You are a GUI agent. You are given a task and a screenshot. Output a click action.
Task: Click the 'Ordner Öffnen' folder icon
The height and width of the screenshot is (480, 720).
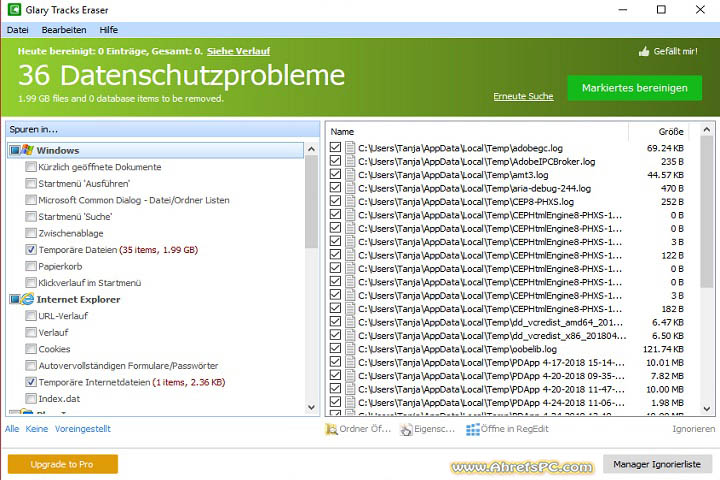click(331, 429)
